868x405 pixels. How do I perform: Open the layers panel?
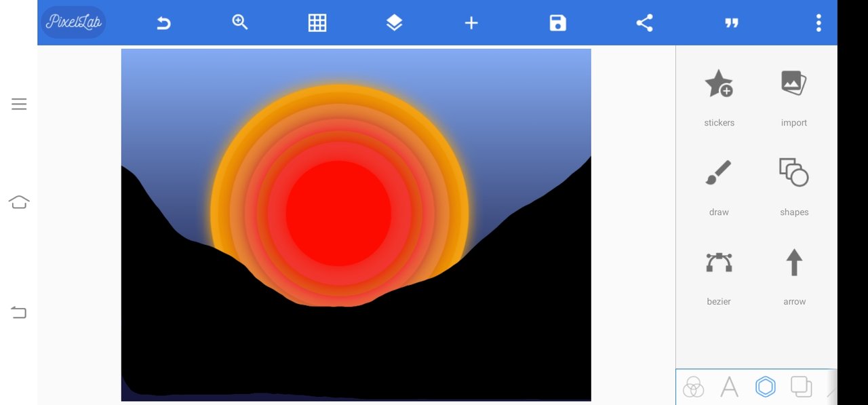point(394,22)
